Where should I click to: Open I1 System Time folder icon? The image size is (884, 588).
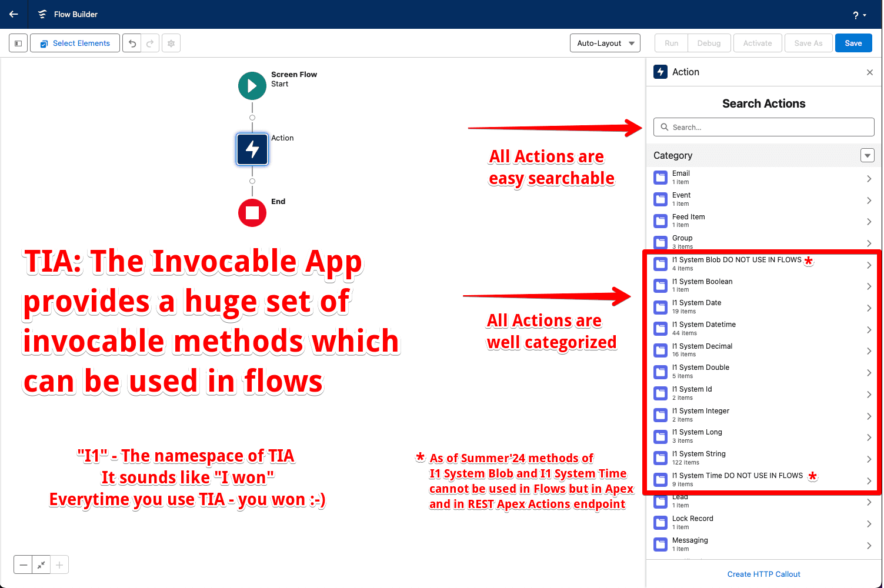[x=661, y=480]
